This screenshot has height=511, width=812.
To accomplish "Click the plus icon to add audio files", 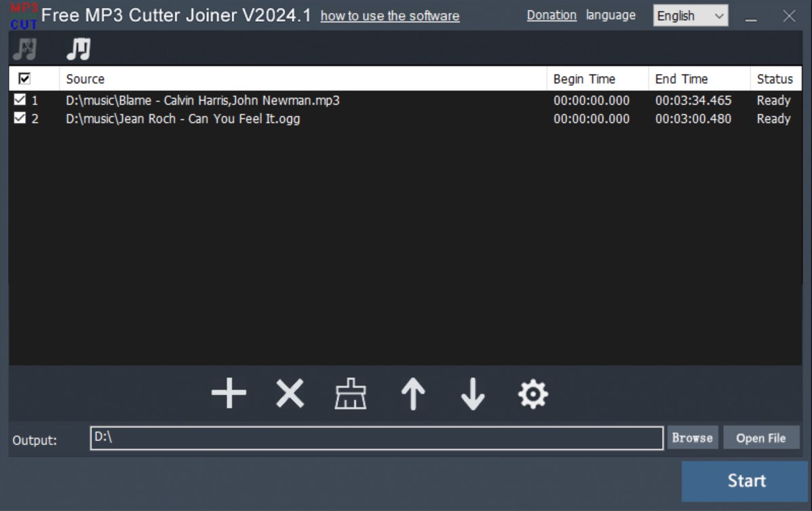I will tap(229, 393).
